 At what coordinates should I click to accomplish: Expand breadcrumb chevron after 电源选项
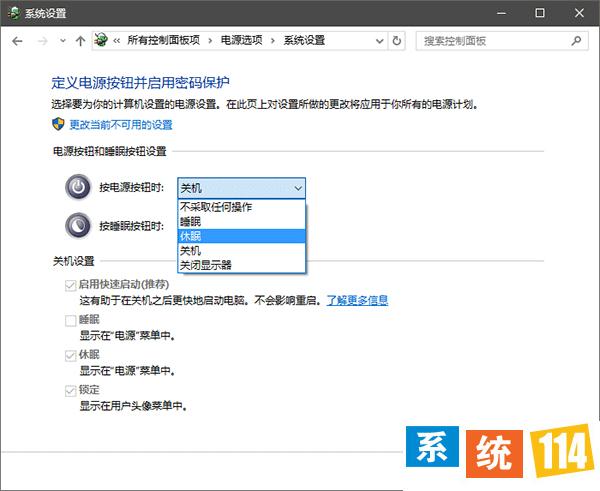[x=273, y=41]
